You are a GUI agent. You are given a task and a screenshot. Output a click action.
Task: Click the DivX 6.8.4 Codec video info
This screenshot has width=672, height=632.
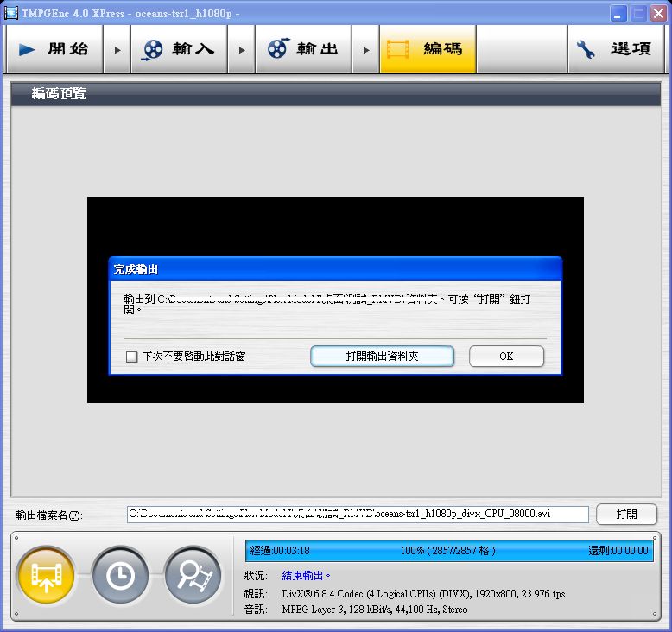[x=423, y=594]
